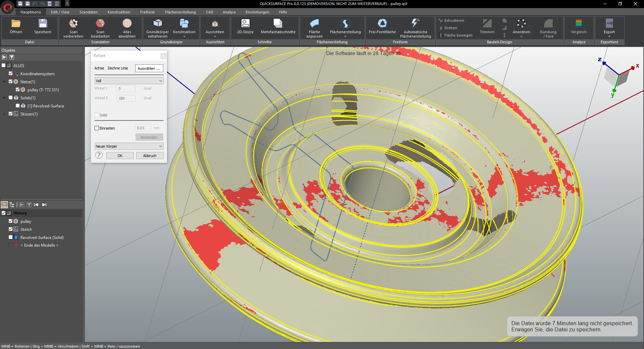Screen dimensions: 644x349
Task: Toggle the Skizzen(1) checkbox
Action: pos(11,114)
